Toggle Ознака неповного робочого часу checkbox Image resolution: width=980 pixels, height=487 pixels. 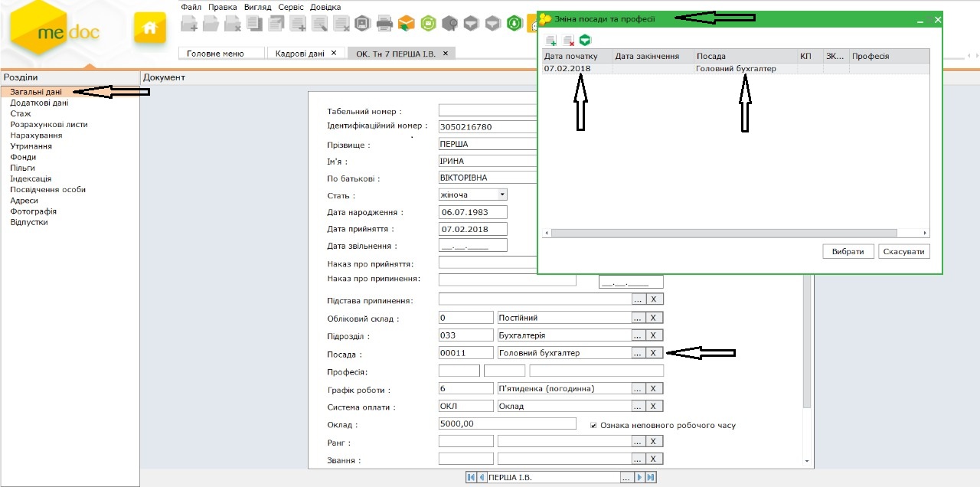coord(593,425)
